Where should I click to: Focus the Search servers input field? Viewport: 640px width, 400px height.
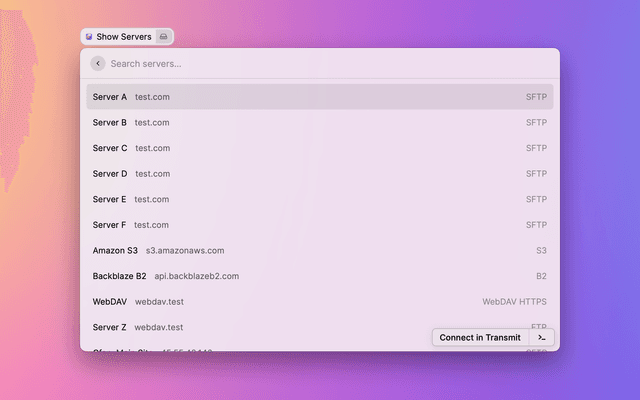pos(300,64)
